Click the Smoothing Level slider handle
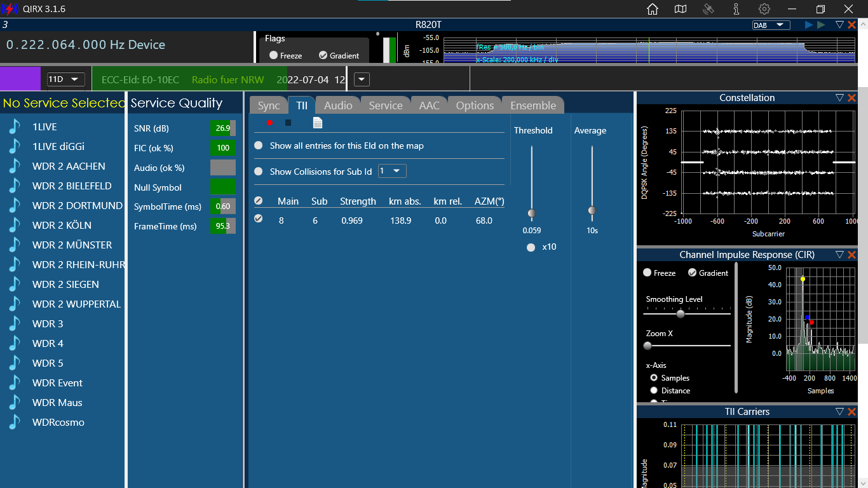This screenshot has width=868, height=488. (681, 314)
